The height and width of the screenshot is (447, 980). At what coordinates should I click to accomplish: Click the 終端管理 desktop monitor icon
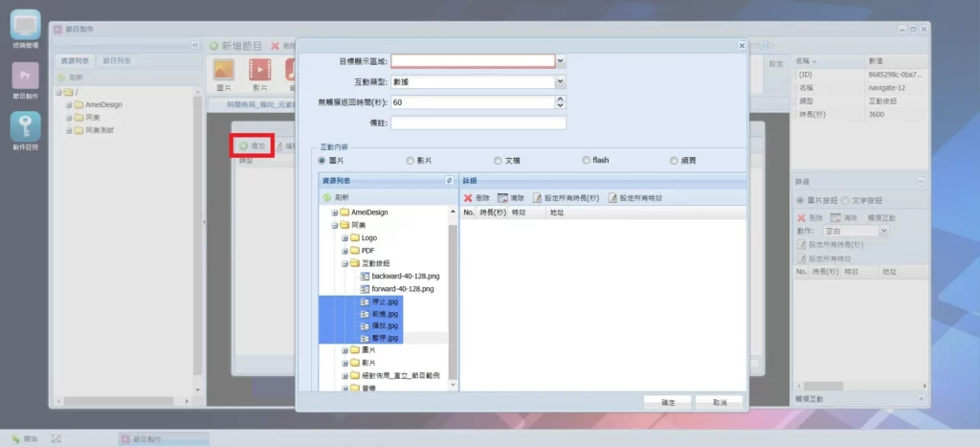pos(26,25)
